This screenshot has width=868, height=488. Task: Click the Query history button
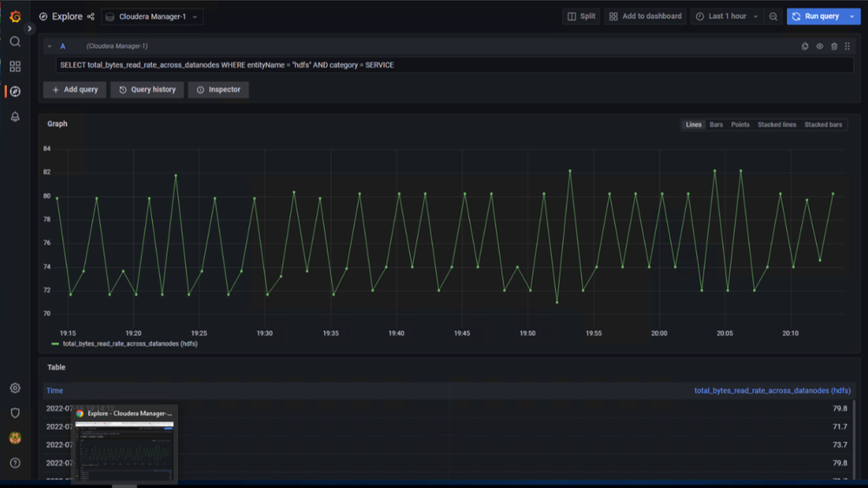pos(147,89)
